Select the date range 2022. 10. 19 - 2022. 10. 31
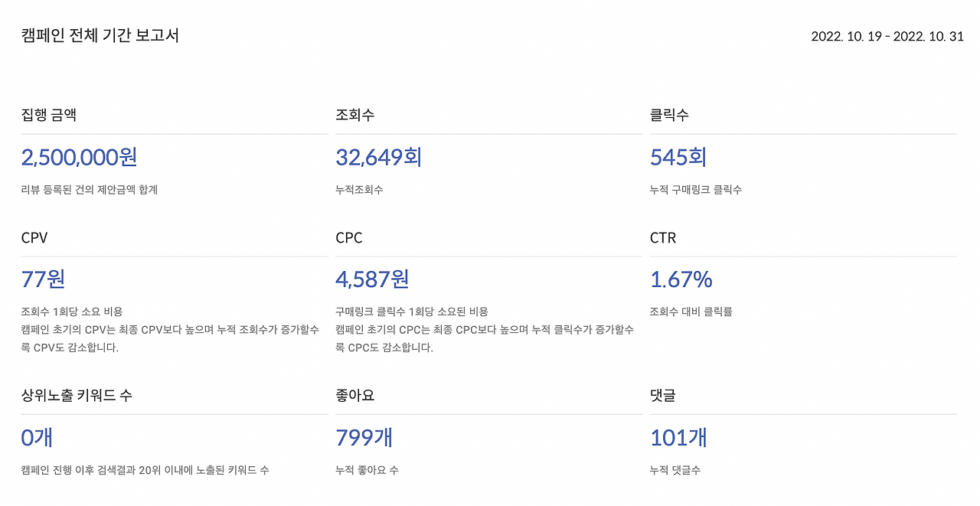This screenshot has width=980, height=506. coord(887,36)
